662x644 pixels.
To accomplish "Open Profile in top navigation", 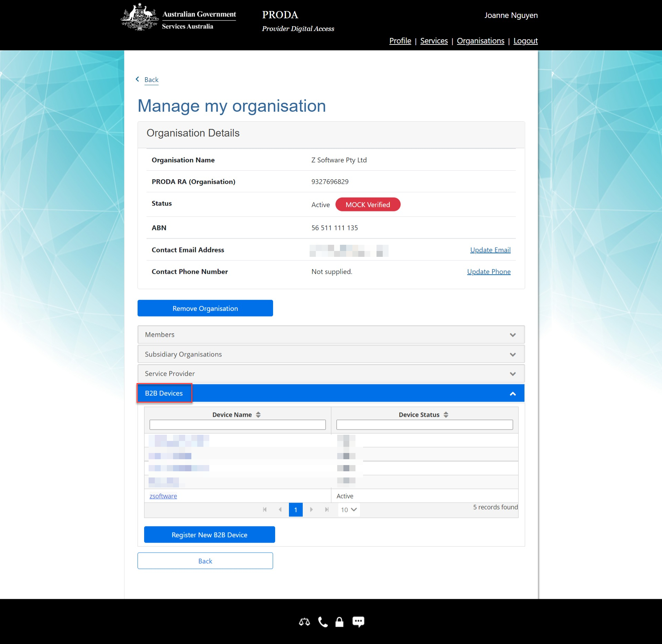I will click(400, 41).
